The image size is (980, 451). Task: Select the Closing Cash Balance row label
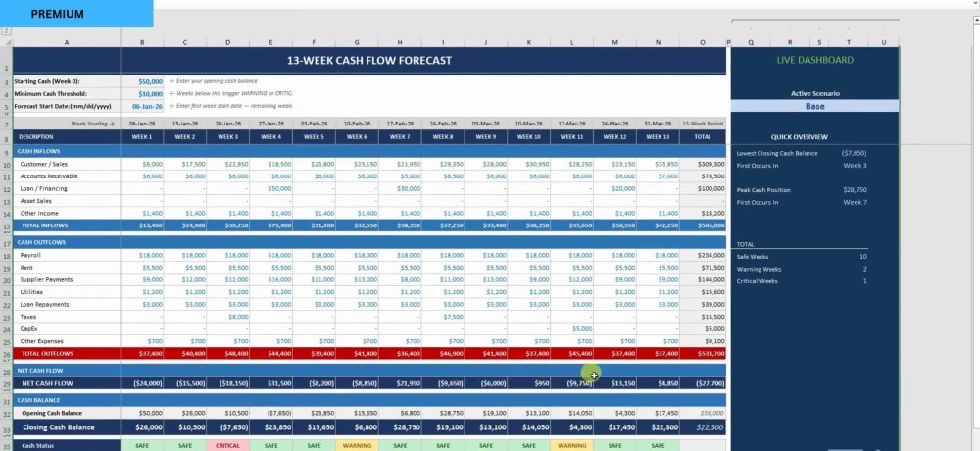67,427
